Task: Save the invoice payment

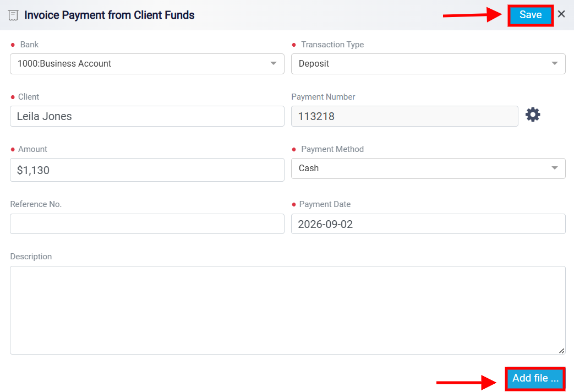Action: point(531,15)
